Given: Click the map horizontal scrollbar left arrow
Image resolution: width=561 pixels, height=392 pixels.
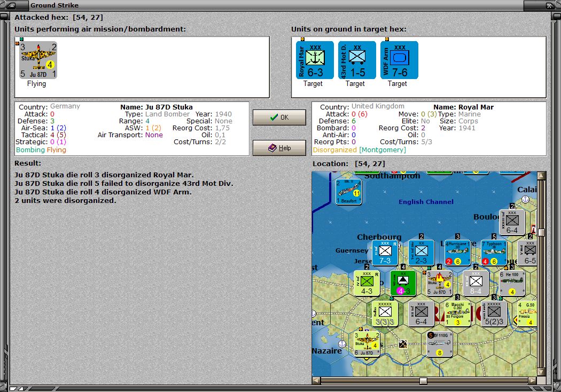Looking at the screenshot, I should pos(316,381).
